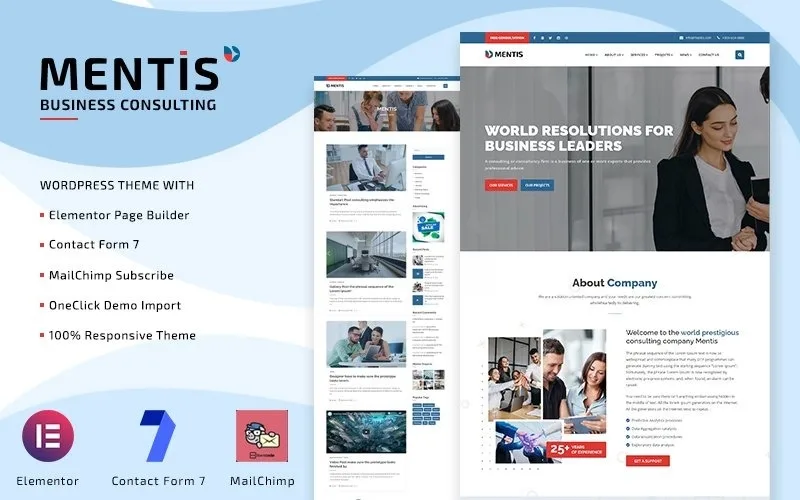Click the Get A Support button
The image size is (800, 500).
[647, 461]
